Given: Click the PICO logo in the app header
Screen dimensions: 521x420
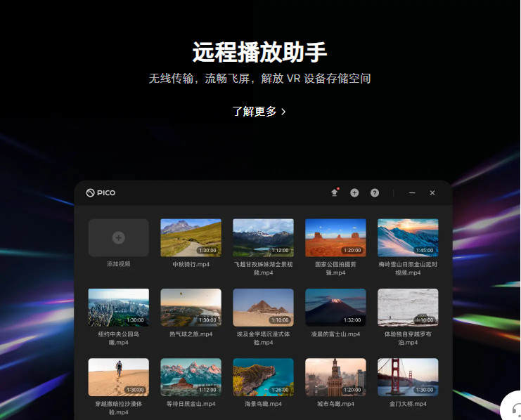Looking at the screenshot, I should pyautogui.click(x=101, y=193).
